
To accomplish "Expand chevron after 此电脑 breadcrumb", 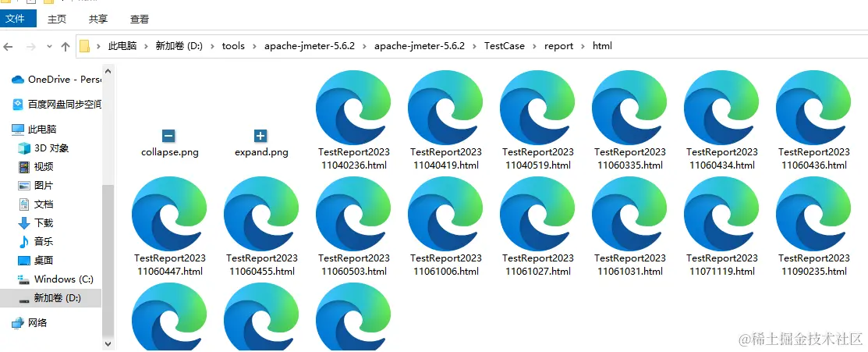I will click(x=147, y=46).
